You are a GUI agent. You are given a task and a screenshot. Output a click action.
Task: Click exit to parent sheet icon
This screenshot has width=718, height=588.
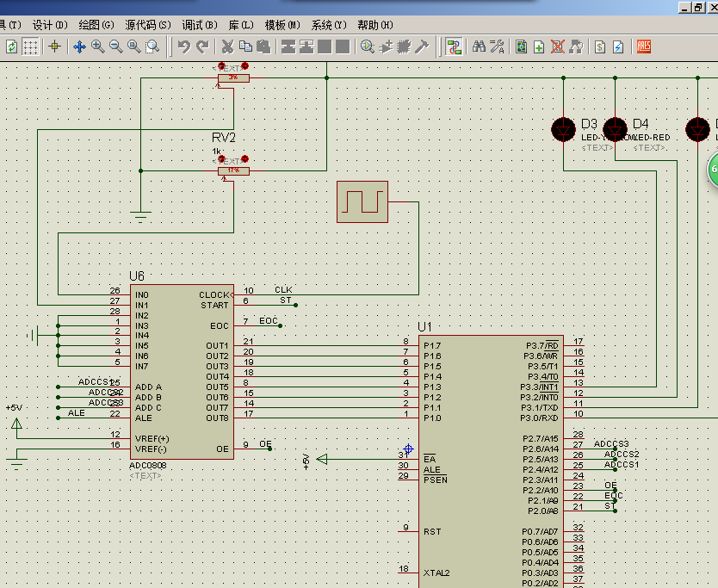pyautogui.click(x=576, y=46)
